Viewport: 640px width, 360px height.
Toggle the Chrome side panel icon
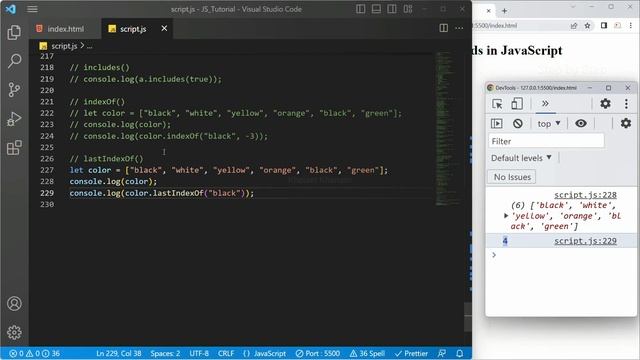coord(604,25)
